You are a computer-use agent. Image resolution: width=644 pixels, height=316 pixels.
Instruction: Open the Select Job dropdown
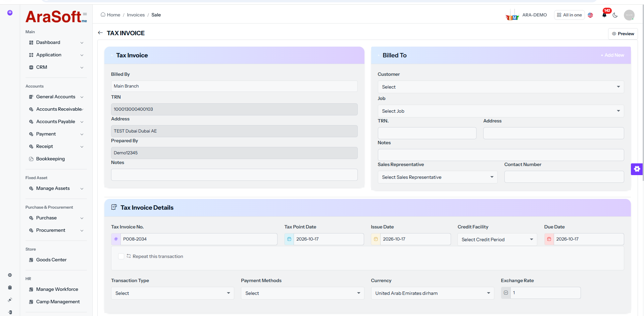[501, 111]
